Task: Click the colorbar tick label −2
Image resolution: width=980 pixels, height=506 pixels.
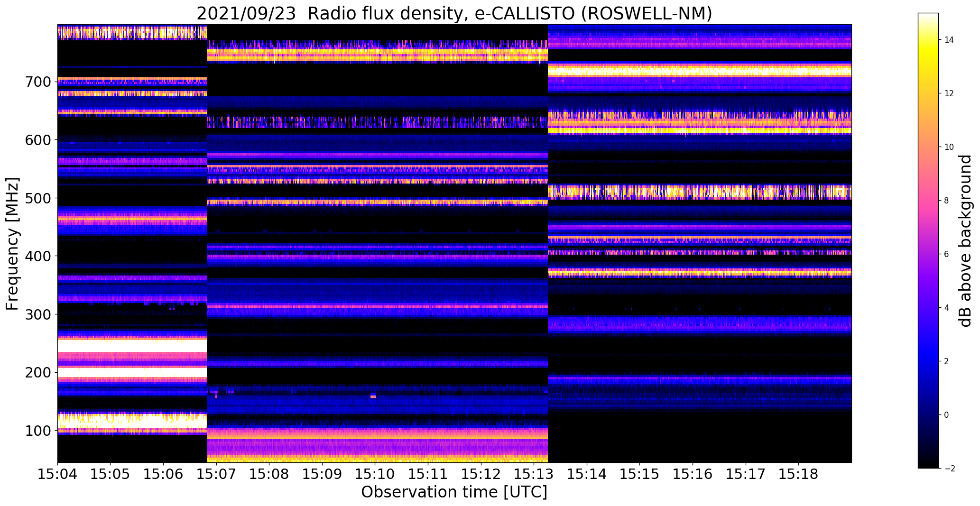Action: (949, 469)
